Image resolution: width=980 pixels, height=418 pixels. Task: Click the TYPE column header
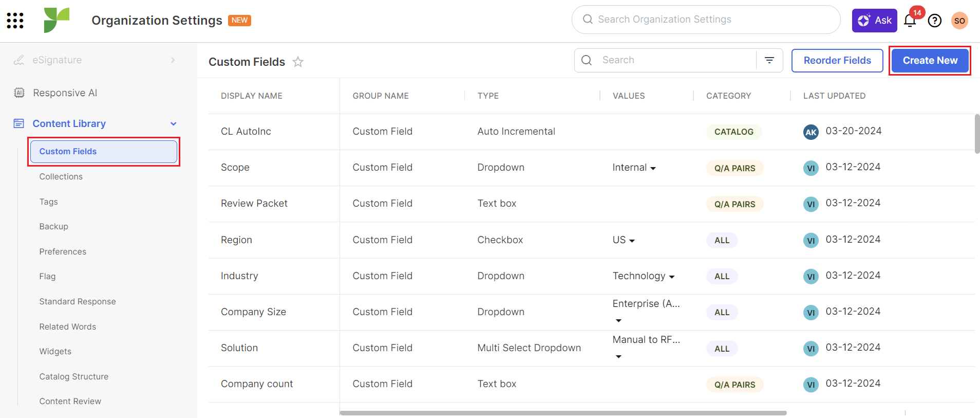pos(488,96)
